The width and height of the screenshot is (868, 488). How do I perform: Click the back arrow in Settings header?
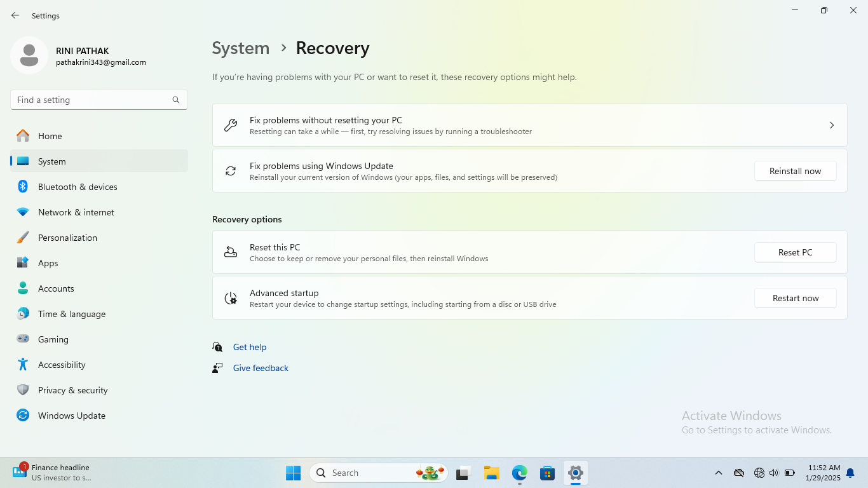[15, 15]
